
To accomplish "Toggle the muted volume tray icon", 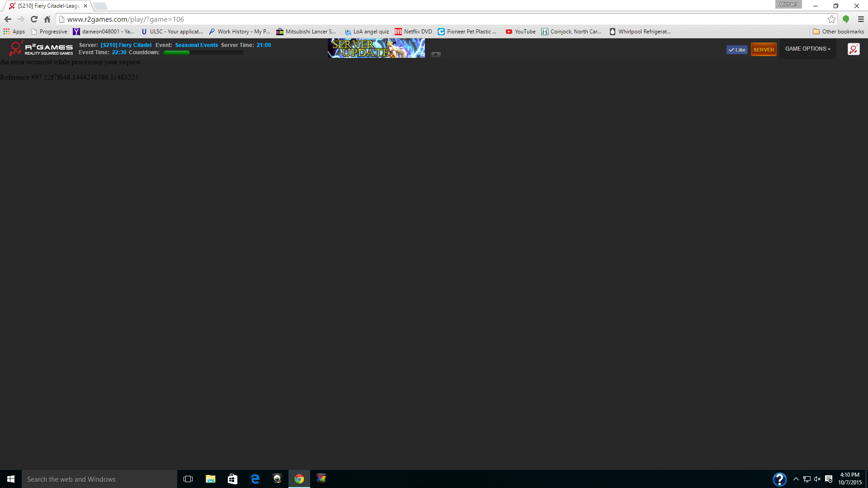I will point(817,479).
